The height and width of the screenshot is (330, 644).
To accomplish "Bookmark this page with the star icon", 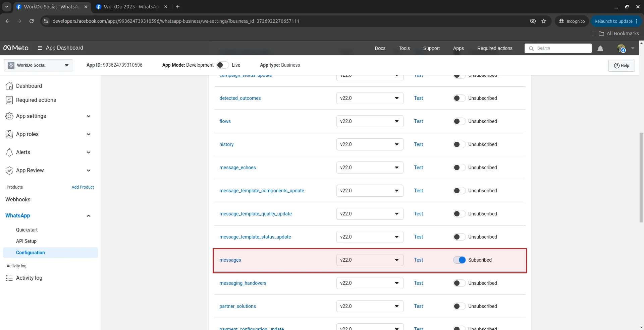I will coord(544,21).
